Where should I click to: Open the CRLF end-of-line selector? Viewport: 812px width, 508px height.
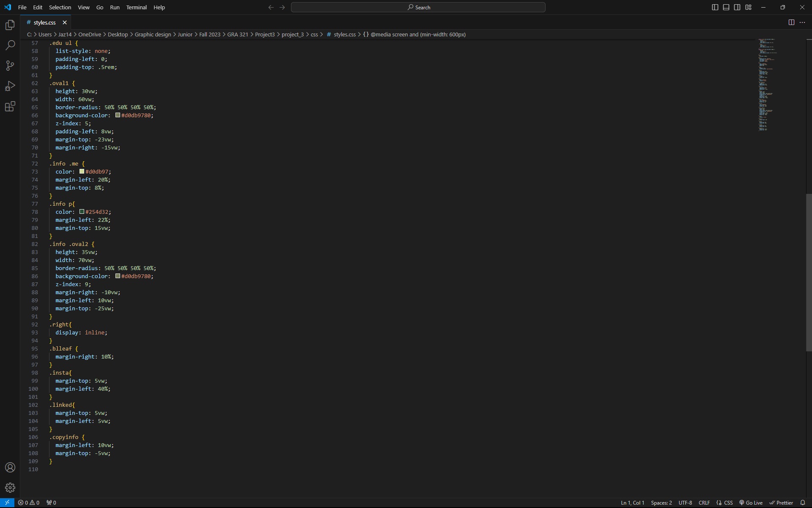[704, 502]
